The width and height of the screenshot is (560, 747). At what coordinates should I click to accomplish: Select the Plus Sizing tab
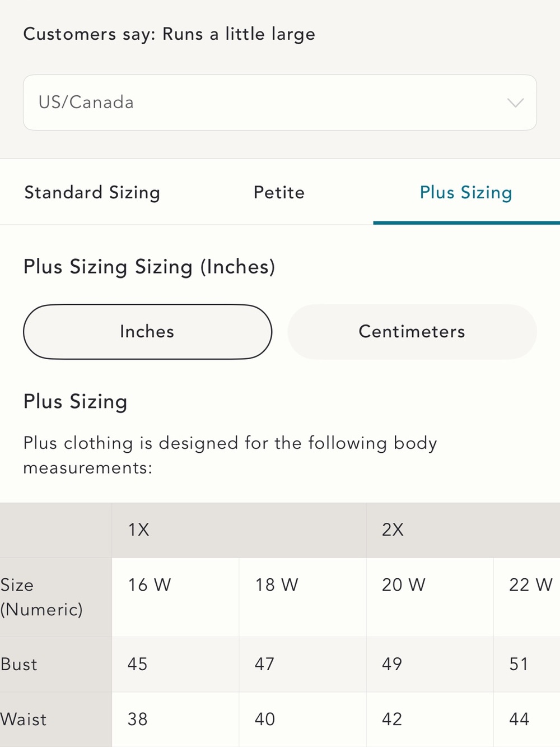coord(466,192)
